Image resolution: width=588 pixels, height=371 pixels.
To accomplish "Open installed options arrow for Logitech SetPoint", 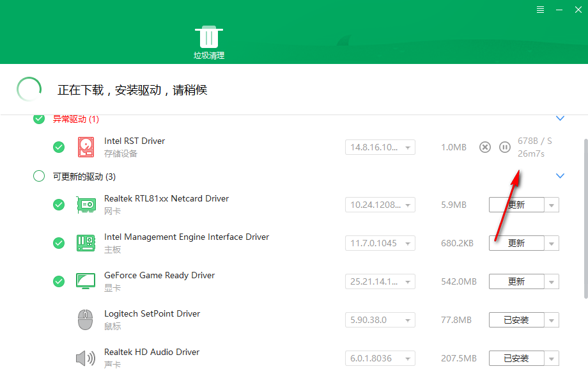I will point(551,320).
